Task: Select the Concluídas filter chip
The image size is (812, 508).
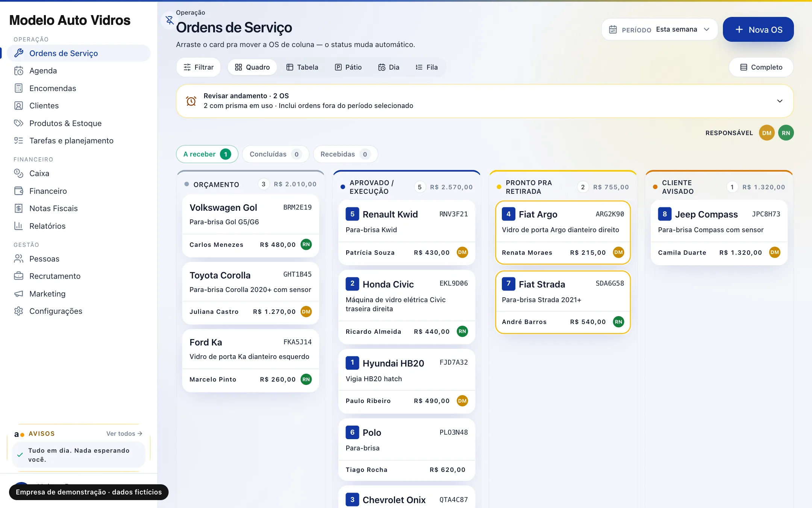Action: click(x=276, y=154)
